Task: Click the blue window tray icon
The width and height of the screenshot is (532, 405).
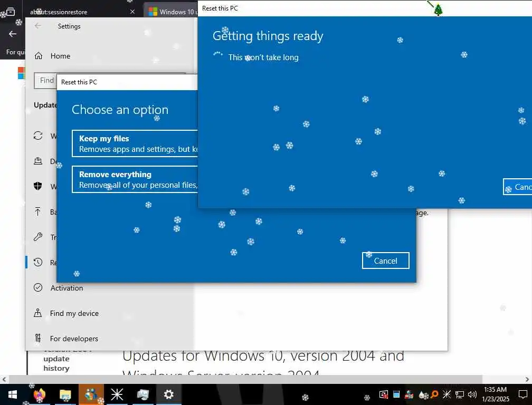Action: click(x=396, y=394)
